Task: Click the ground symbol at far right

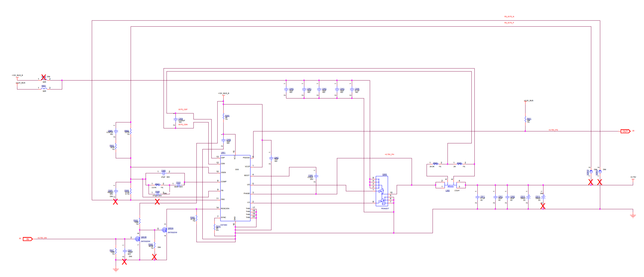Action: (633, 216)
